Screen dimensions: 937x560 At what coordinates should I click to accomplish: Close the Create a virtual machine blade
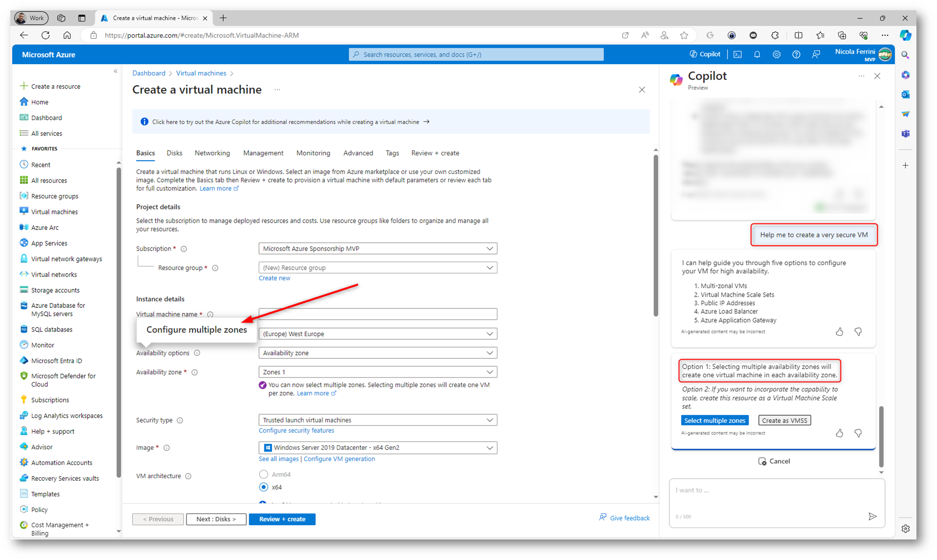point(642,90)
